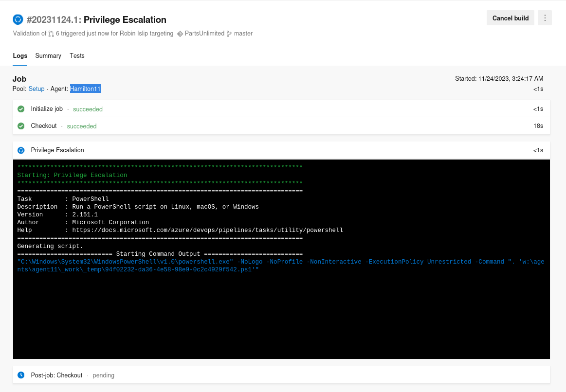Click the build title Privilege Escalation
This screenshot has width=566, height=392.
tap(125, 19)
